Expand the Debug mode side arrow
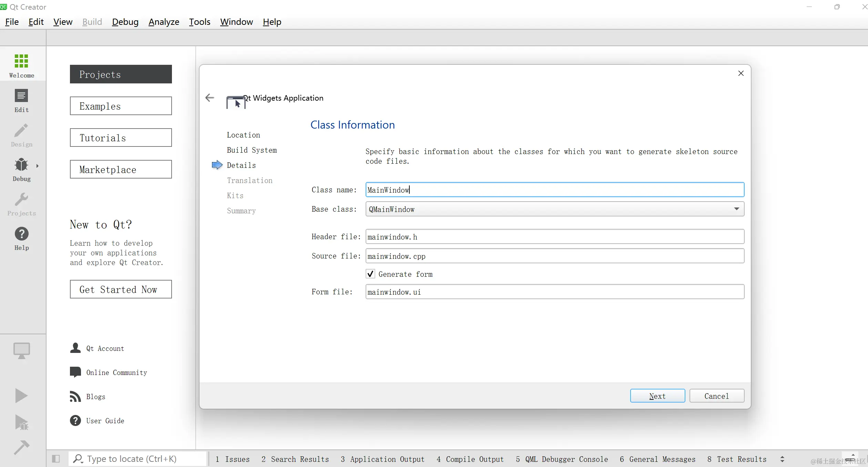 click(x=38, y=166)
